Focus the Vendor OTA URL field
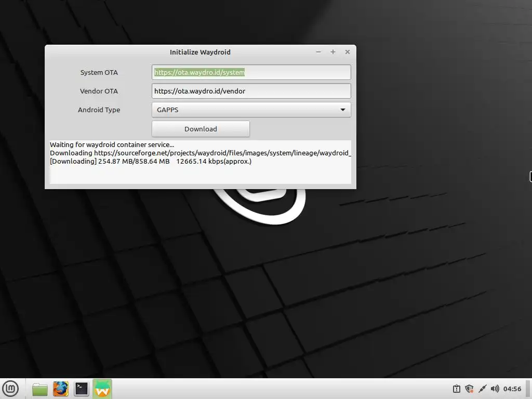The height and width of the screenshot is (399, 532). click(x=251, y=91)
